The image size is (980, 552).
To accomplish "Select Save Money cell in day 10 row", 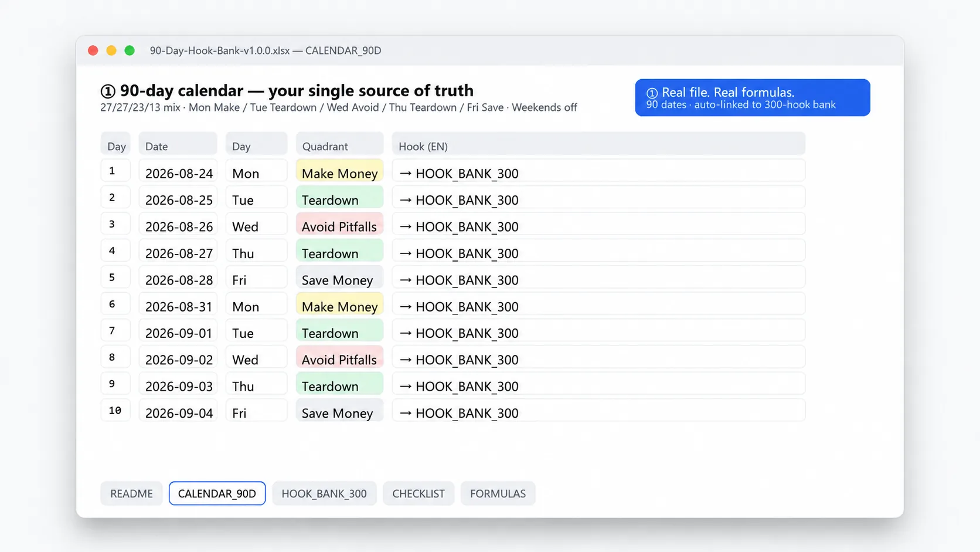I will pos(340,411).
